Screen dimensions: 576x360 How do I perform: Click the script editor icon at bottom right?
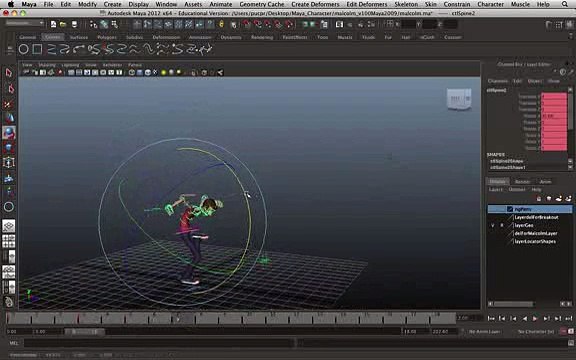[x=571, y=343]
